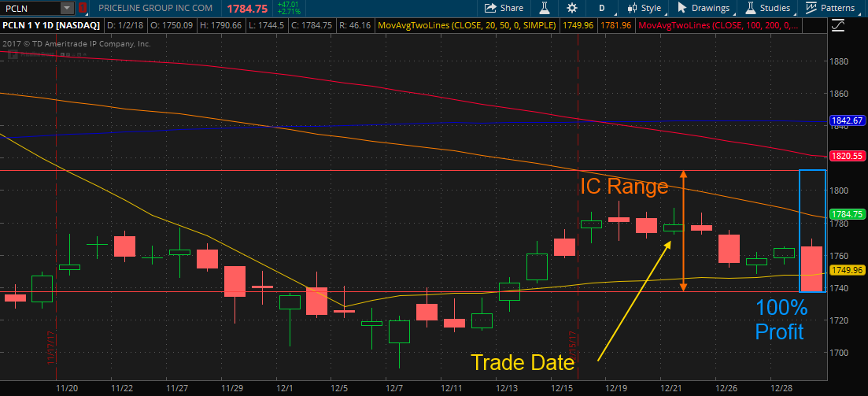The width and height of the screenshot is (868, 396).
Task: Click the orange IC Range arrow drawing
Action: click(x=684, y=231)
